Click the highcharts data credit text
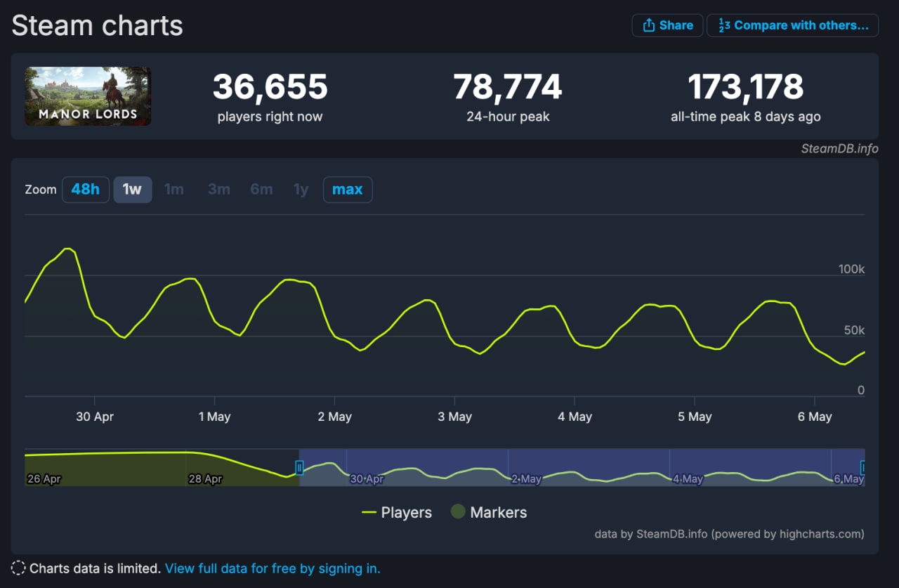Viewport: 899px width, 588px height. tap(730, 534)
